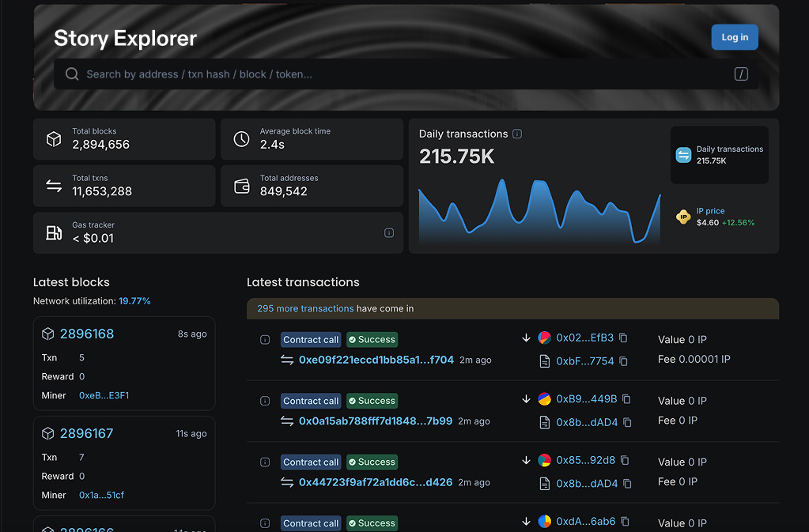Click the Total txns arrows icon
The image size is (809, 532).
(x=54, y=186)
